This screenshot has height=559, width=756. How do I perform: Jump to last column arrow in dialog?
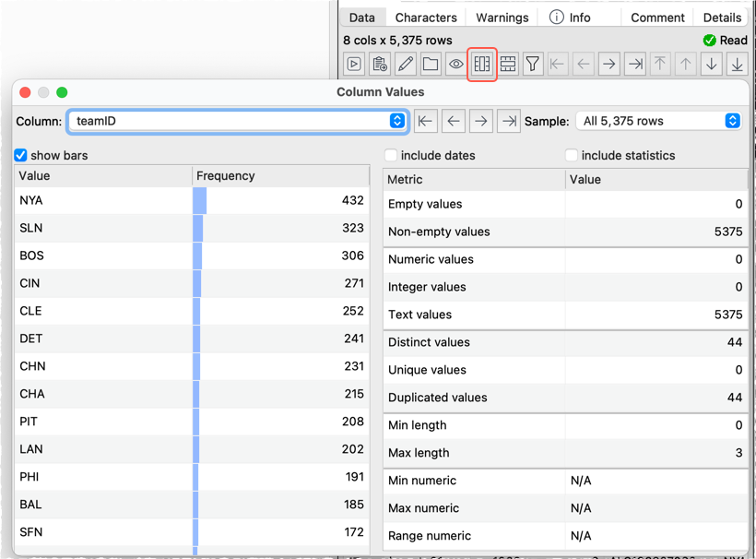[x=508, y=121]
